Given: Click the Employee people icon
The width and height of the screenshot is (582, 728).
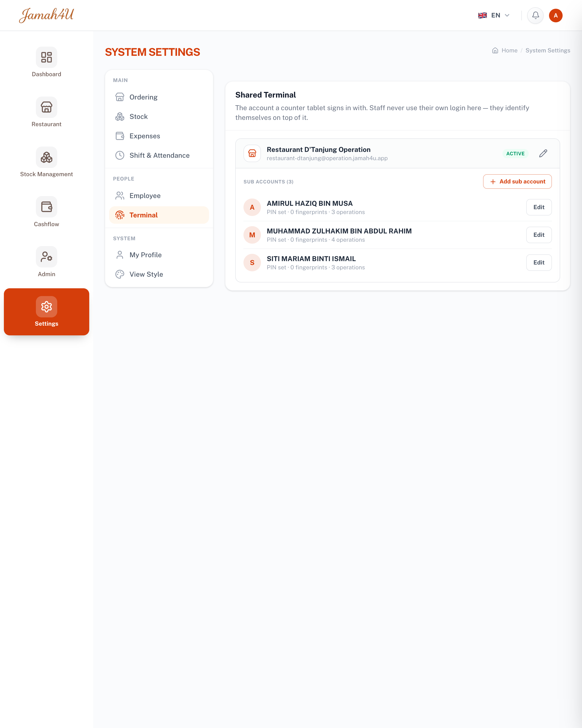Looking at the screenshot, I should 120,196.
